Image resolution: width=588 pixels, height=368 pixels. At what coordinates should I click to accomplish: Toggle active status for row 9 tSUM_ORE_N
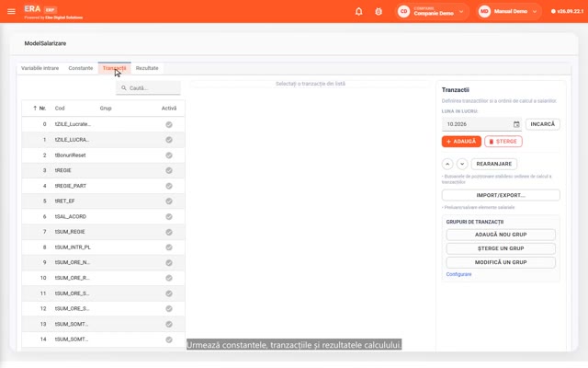point(169,263)
